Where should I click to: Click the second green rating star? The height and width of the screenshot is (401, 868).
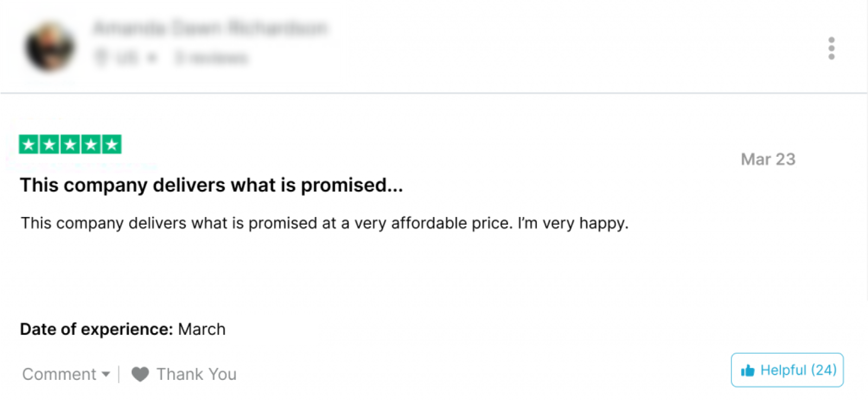coord(49,144)
